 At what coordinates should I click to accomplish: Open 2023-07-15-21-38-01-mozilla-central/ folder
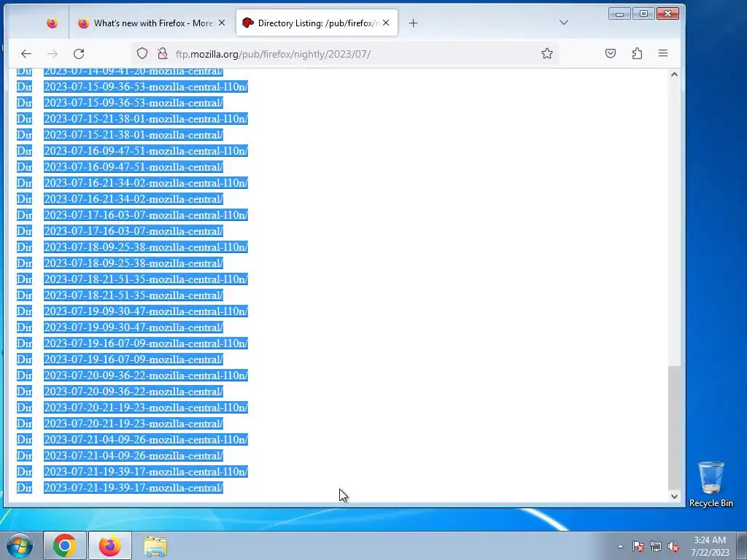click(133, 135)
